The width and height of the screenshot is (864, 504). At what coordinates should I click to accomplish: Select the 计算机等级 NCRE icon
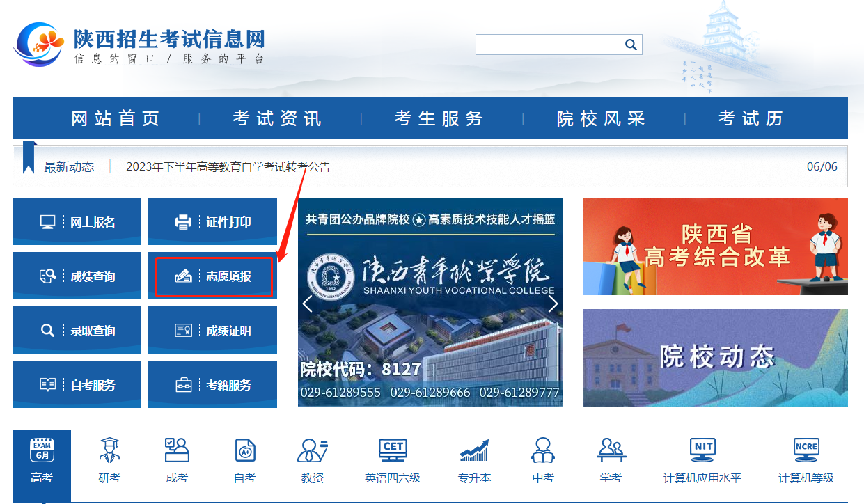click(806, 450)
